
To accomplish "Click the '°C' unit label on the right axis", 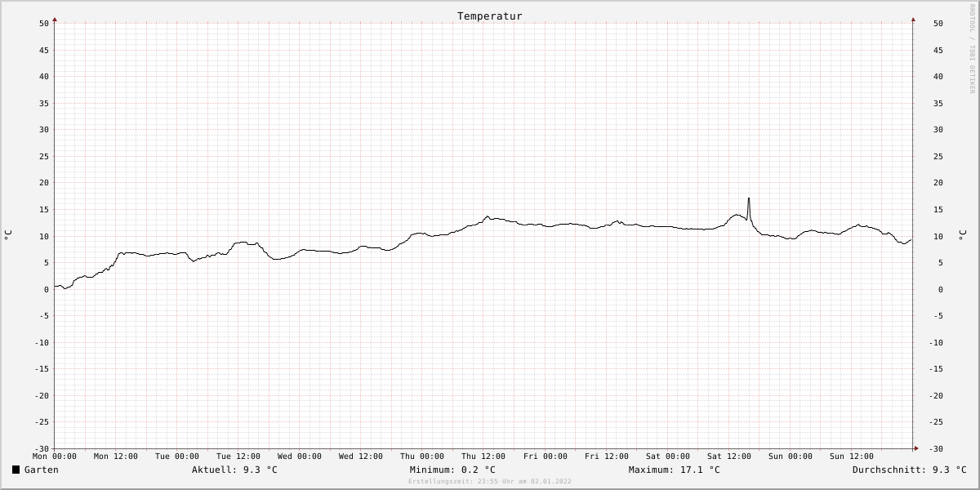I will point(962,235).
